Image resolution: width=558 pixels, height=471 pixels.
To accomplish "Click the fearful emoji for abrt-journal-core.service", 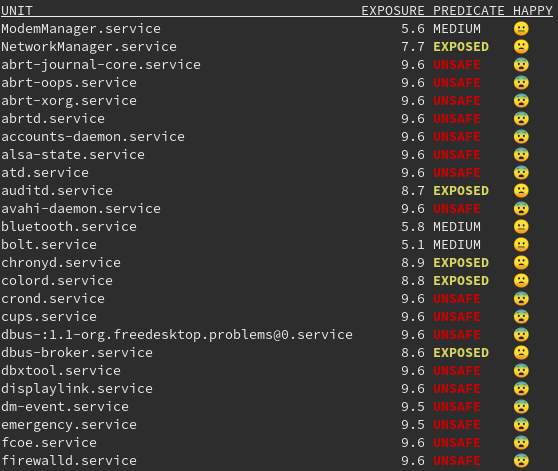I will coord(521,65).
